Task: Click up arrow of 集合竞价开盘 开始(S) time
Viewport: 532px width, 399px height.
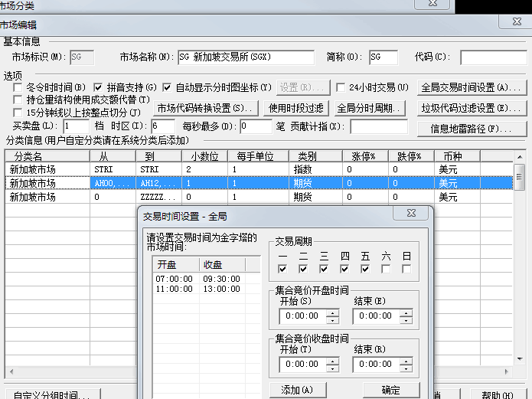Action: 331,312
